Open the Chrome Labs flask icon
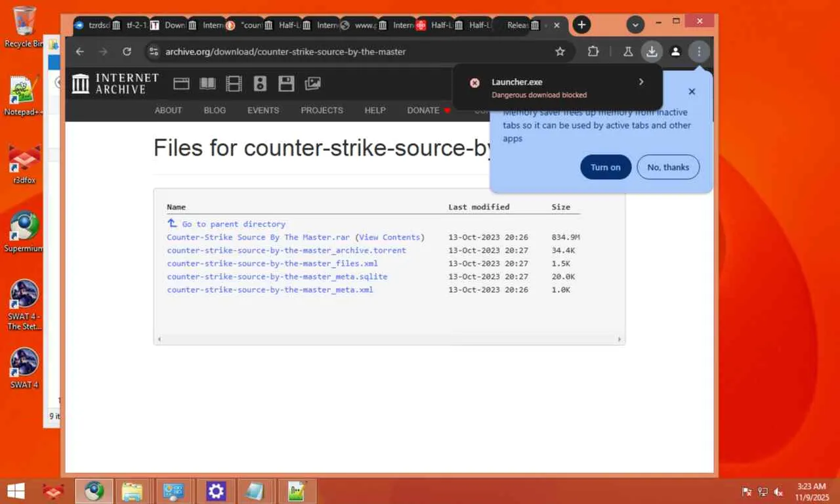Screen dimensions: 840x504 coord(628,51)
